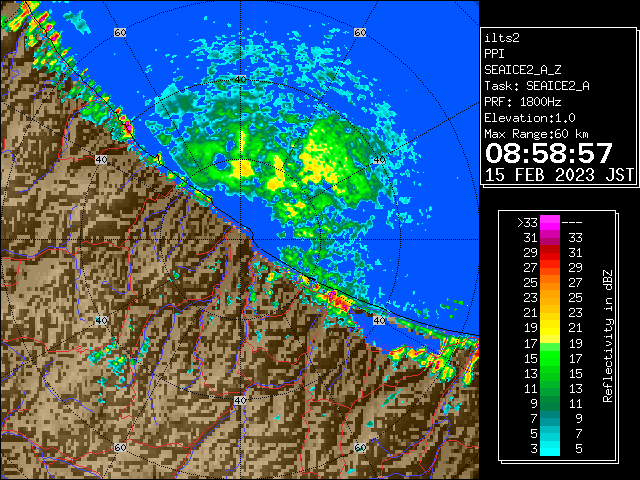Click the '60' range label in the upper-left corner
The height and width of the screenshot is (480, 640).
click(x=120, y=32)
